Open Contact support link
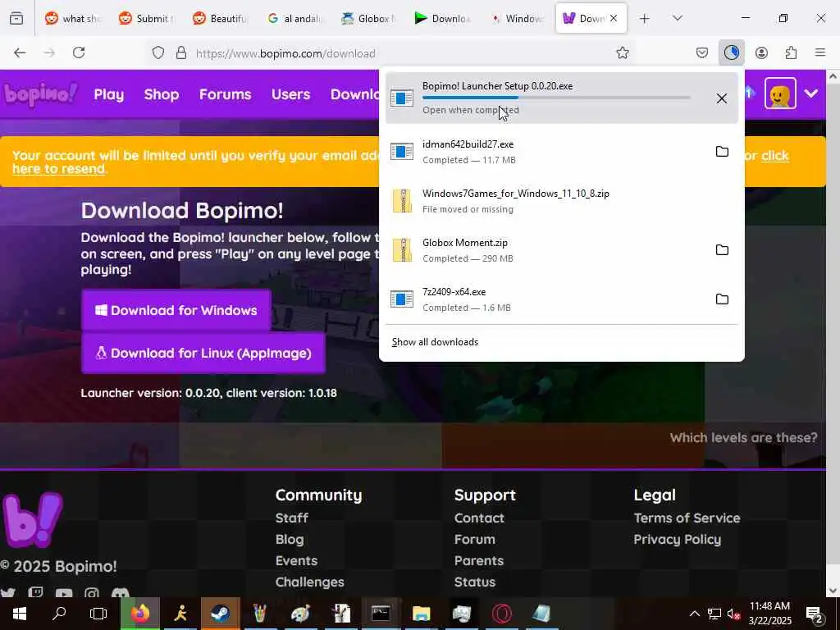The width and height of the screenshot is (840, 630). tap(479, 518)
